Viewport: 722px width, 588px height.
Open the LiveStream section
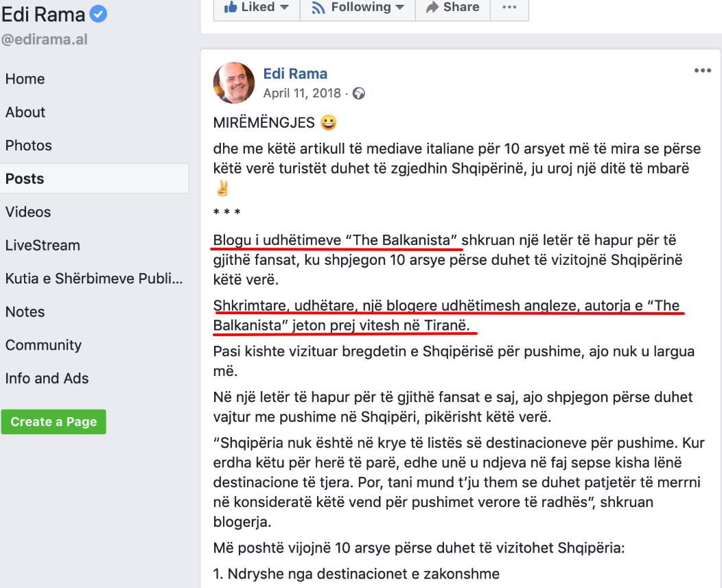pos(43,245)
